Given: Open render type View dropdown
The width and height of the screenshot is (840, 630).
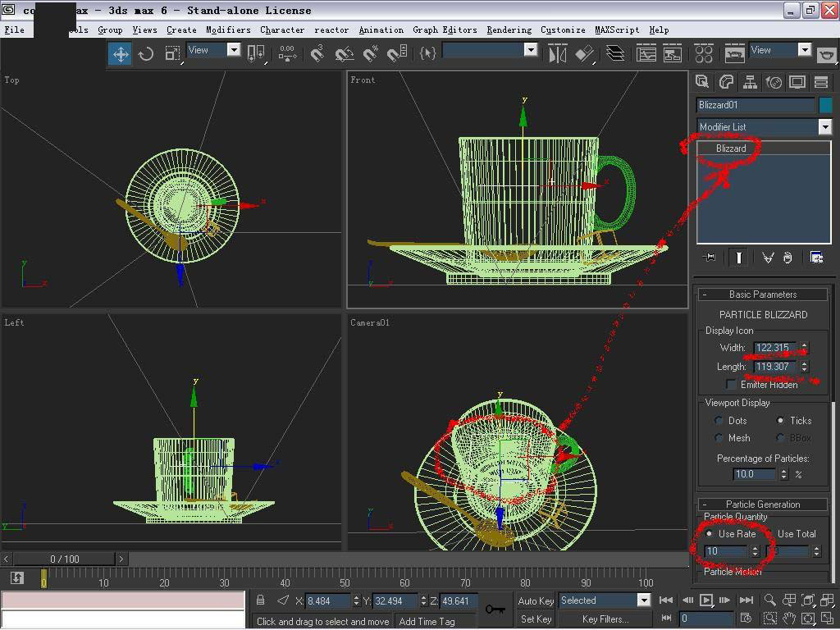Looking at the screenshot, I should point(805,50).
